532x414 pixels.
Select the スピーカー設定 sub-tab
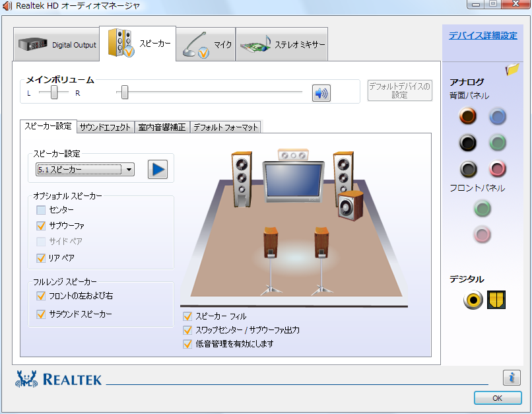coord(48,126)
